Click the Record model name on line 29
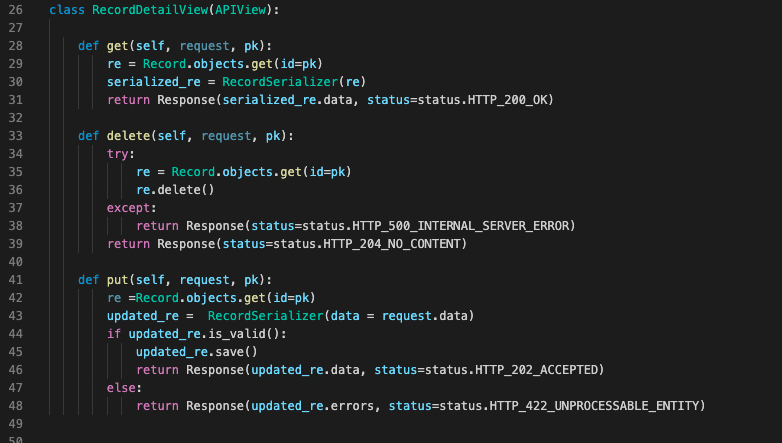The width and height of the screenshot is (782, 443). [x=165, y=64]
